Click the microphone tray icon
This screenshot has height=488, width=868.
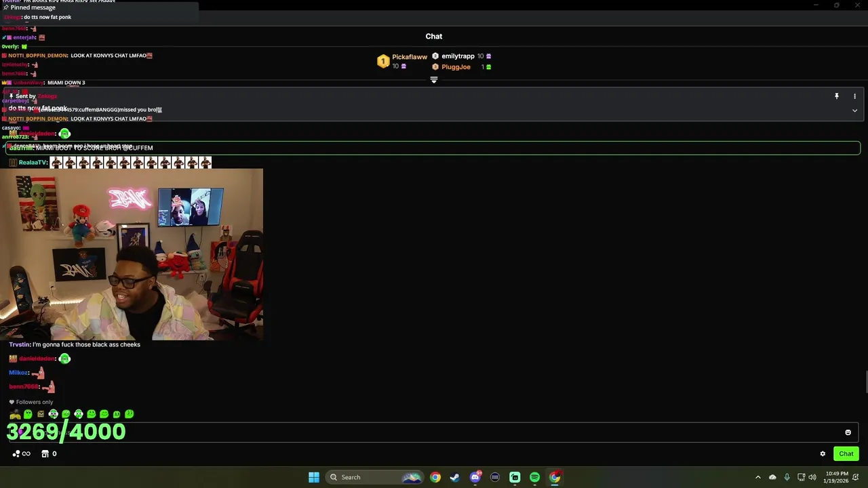pos(787,477)
